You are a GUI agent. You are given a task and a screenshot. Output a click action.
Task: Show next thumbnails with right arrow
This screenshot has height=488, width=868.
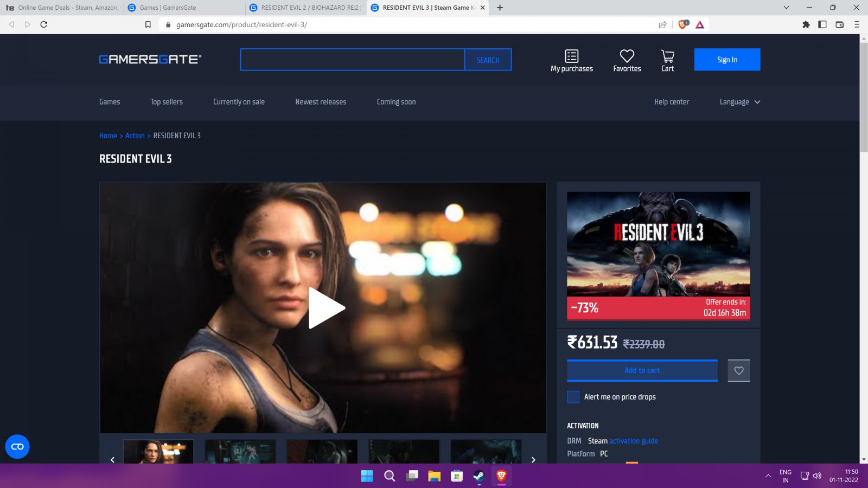533,460
